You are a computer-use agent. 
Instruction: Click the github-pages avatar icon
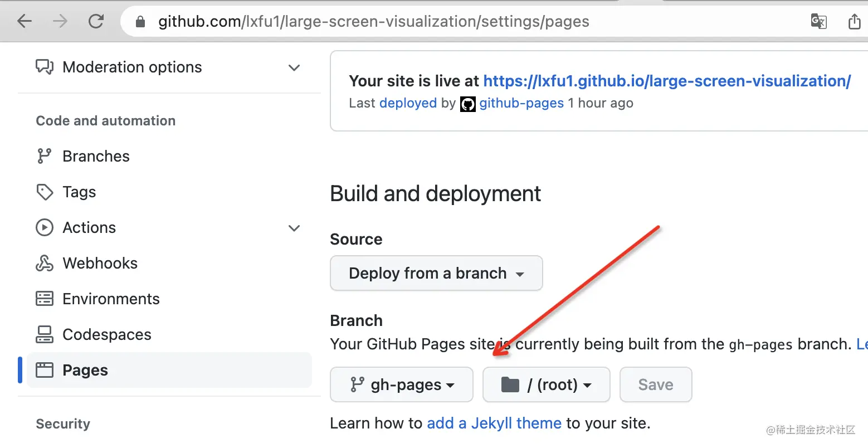(468, 104)
